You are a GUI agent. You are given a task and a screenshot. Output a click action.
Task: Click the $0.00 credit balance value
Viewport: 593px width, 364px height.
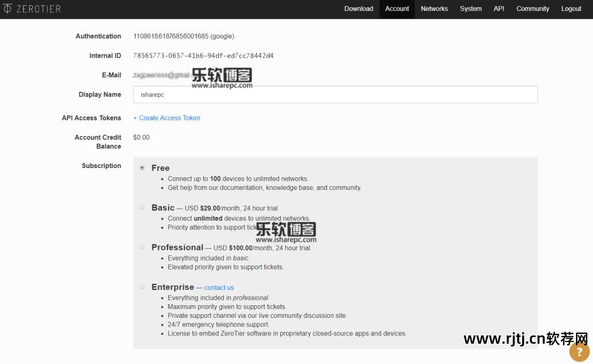(x=142, y=138)
